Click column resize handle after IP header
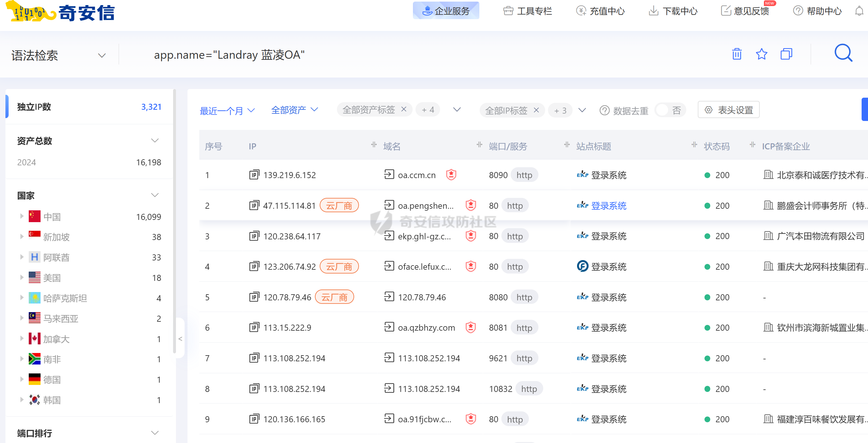This screenshot has height=443, width=868. (x=374, y=145)
